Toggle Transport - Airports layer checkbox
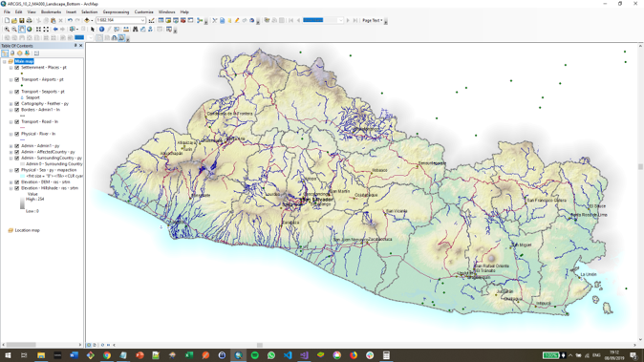 (x=17, y=79)
